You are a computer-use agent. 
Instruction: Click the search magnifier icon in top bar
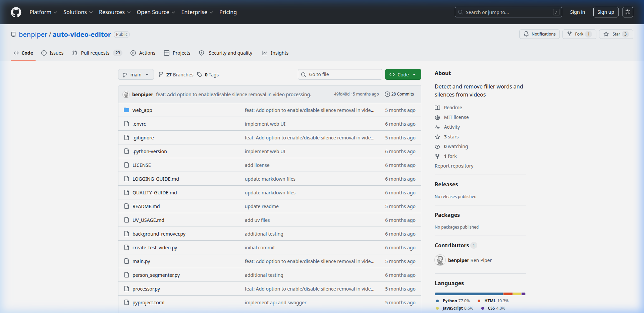pos(461,12)
